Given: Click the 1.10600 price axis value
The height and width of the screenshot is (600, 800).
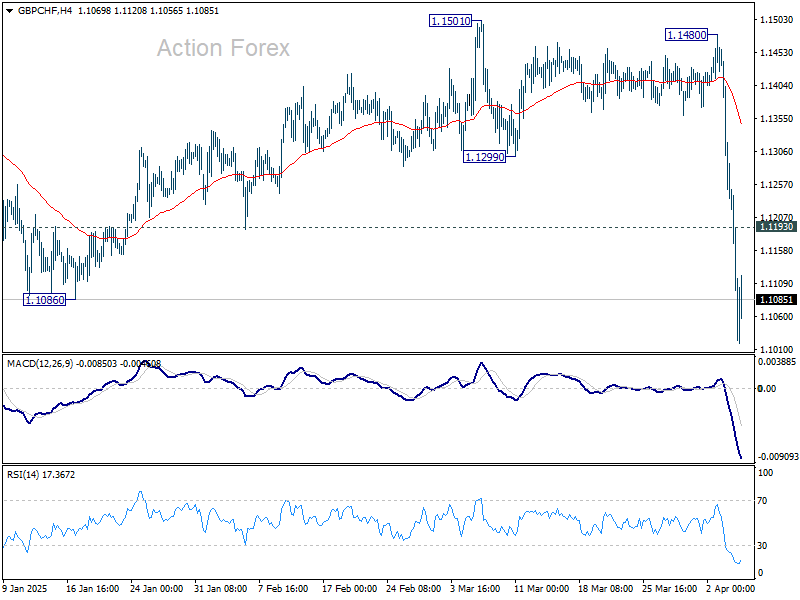Looking at the screenshot, I should 777,316.
